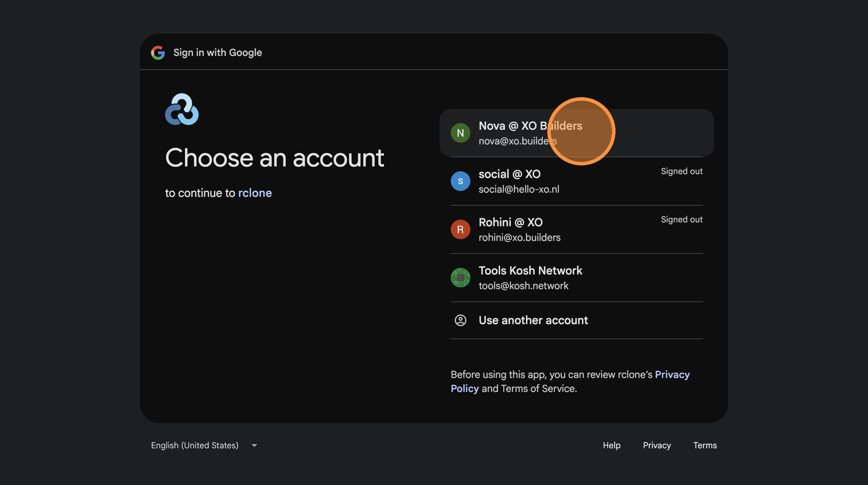This screenshot has height=485, width=868.
Task: Click Use another account
Action: 577,320
